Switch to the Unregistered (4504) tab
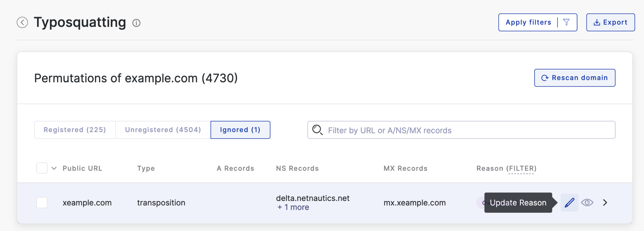This screenshot has height=231, width=644. pyautogui.click(x=163, y=130)
